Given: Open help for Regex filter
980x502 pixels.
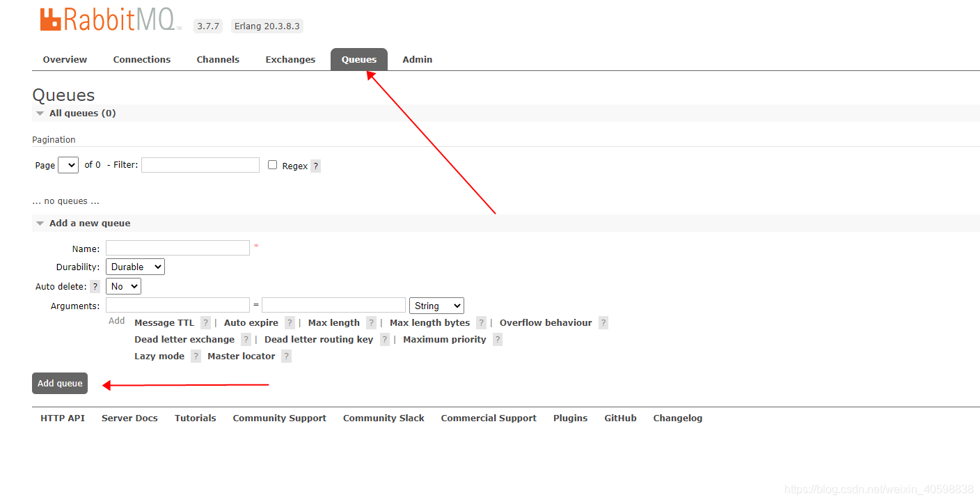Looking at the screenshot, I should (x=316, y=166).
